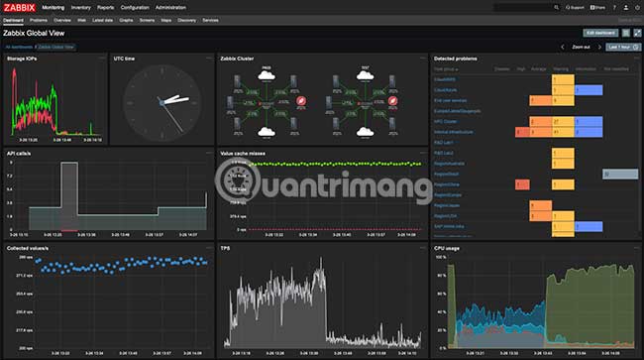644x360 pixels.
Task: Open the R&D Lab2 host group
Action: pyautogui.click(x=444, y=153)
